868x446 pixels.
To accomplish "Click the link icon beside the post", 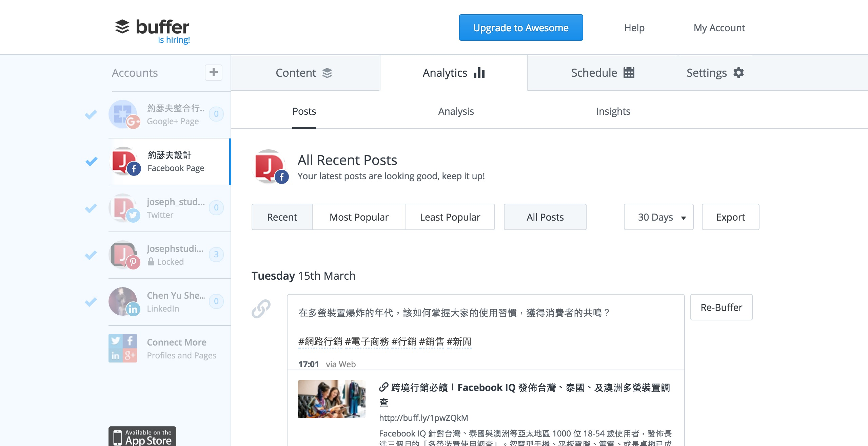I will (x=261, y=309).
